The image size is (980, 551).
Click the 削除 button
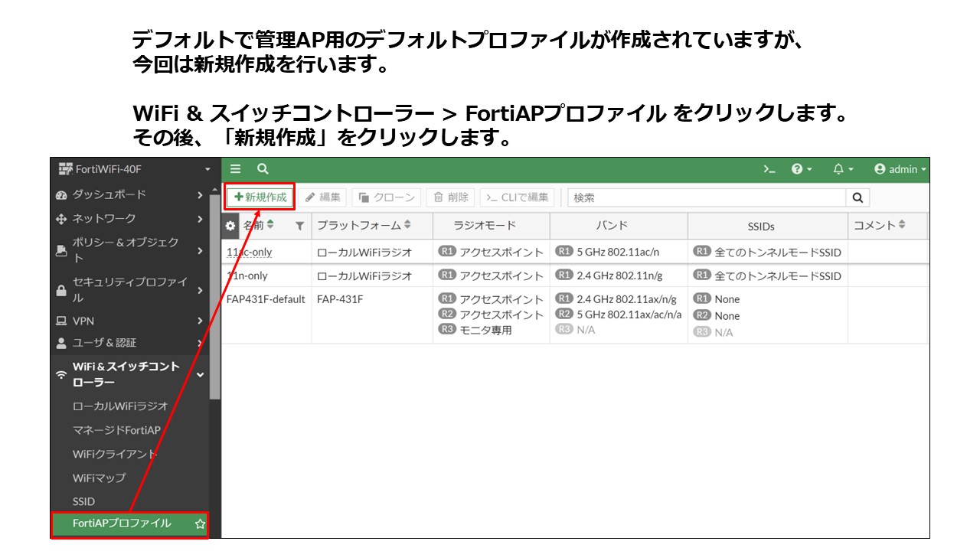pyautogui.click(x=450, y=197)
